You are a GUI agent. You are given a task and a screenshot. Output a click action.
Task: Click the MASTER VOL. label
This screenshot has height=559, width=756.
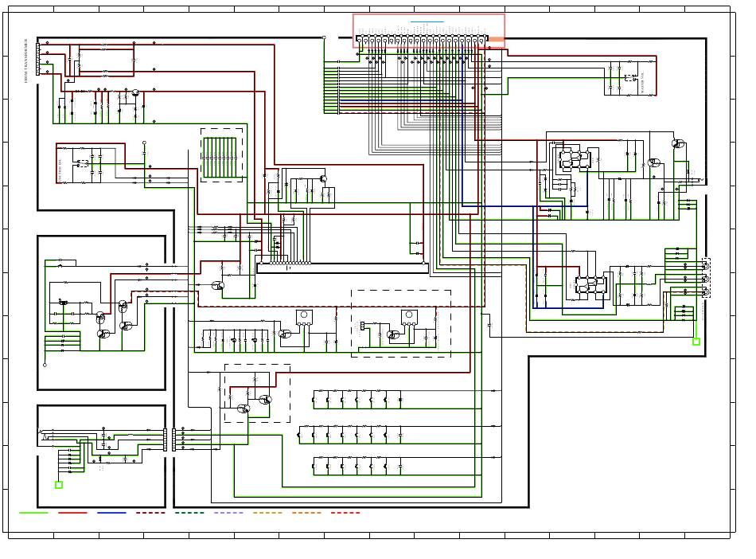(x=642, y=83)
